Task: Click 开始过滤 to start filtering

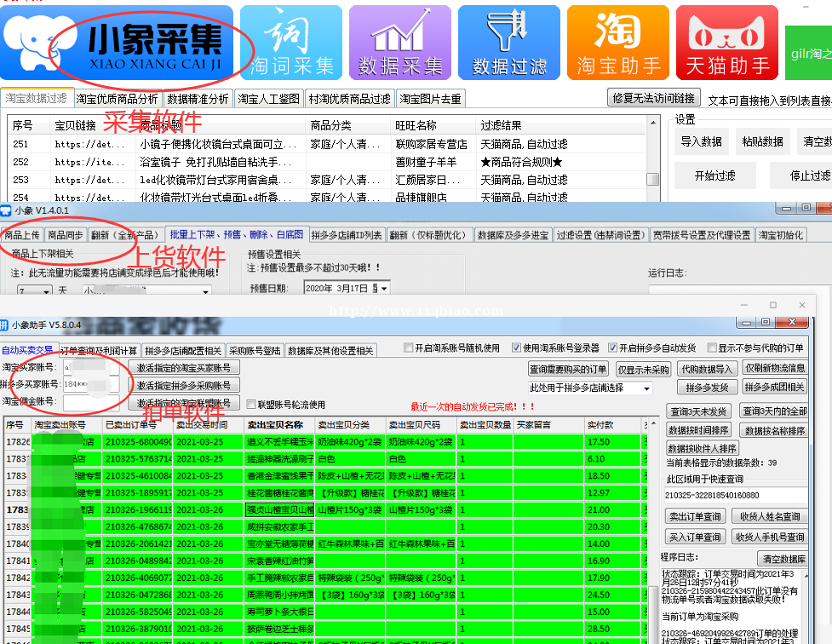Action: 714,175
